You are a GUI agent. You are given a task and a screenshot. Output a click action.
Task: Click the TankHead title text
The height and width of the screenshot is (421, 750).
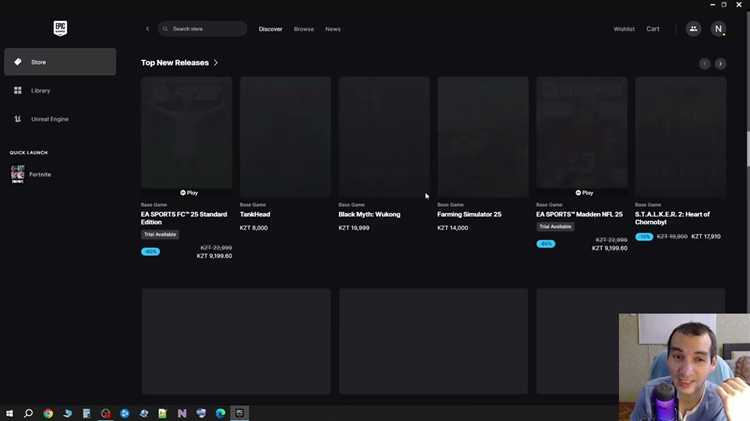pyautogui.click(x=255, y=214)
